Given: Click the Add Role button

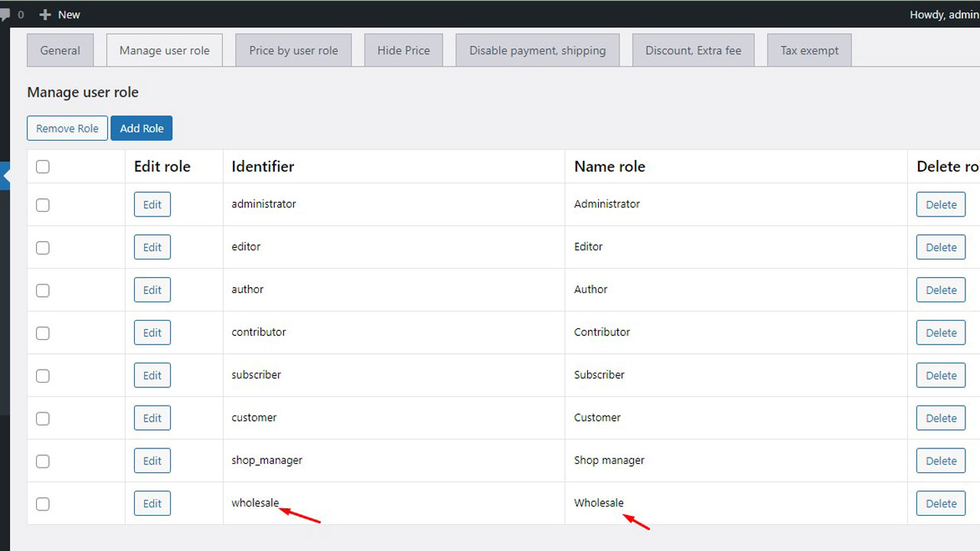Looking at the screenshot, I should pyautogui.click(x=142, y=129).
